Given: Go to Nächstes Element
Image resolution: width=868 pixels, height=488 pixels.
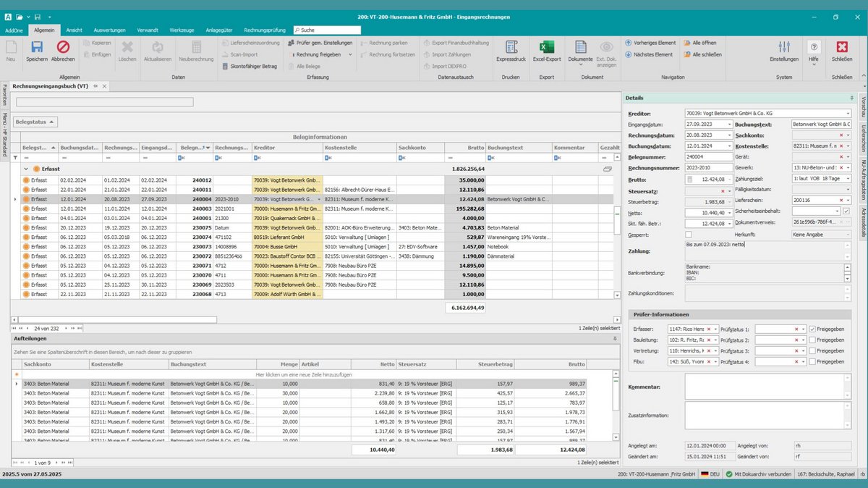Looking at the screenshot, I should coord(647,54).
